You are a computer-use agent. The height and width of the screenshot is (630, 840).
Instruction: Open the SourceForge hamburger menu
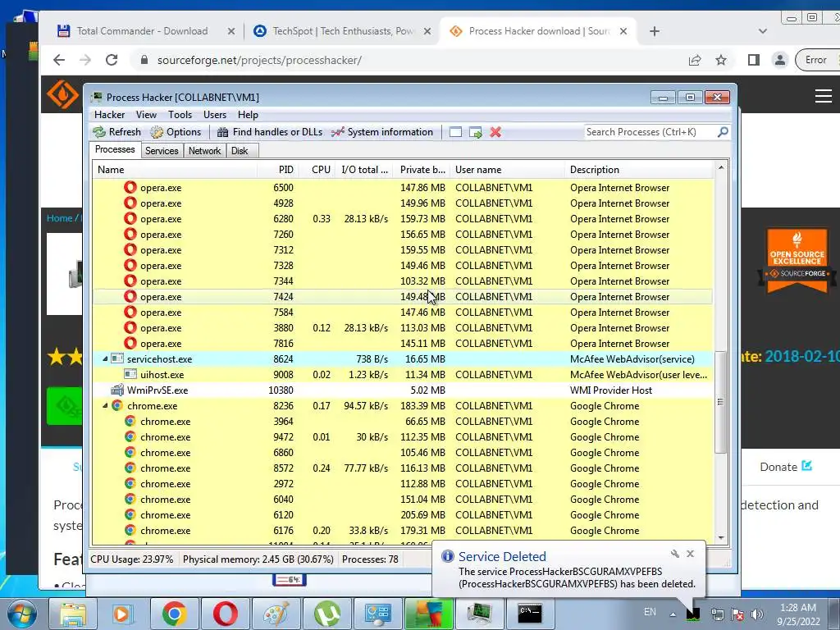click(824, 96)
